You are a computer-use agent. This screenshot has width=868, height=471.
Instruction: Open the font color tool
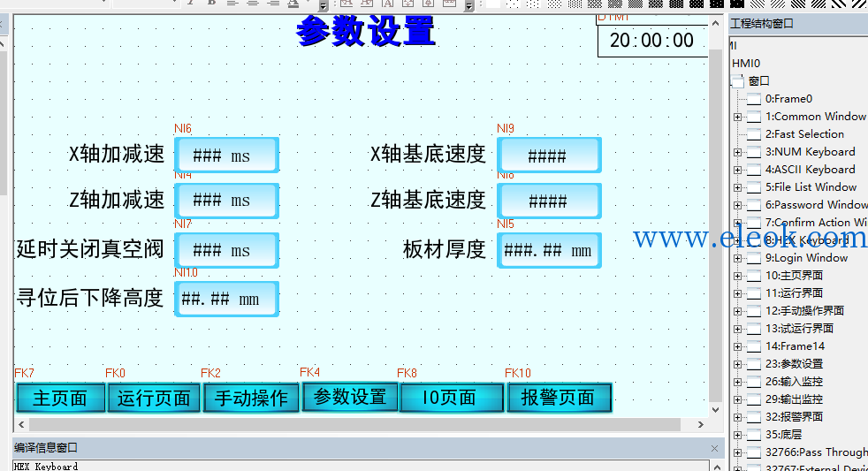pos(294,3)
